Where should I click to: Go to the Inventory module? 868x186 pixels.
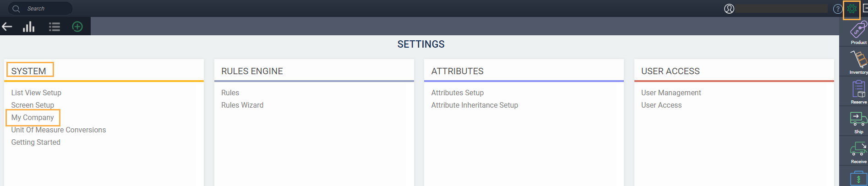pyautogui.click(x=858, y=63)
